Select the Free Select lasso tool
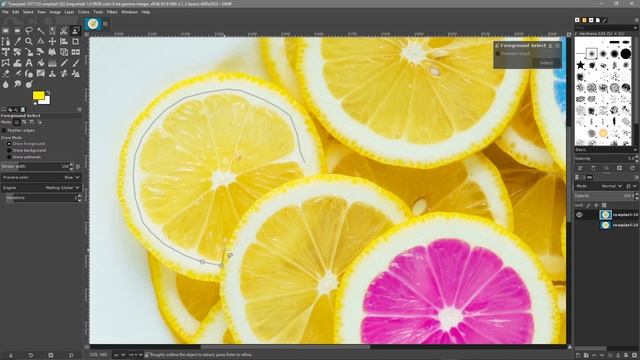 (29, 31)
